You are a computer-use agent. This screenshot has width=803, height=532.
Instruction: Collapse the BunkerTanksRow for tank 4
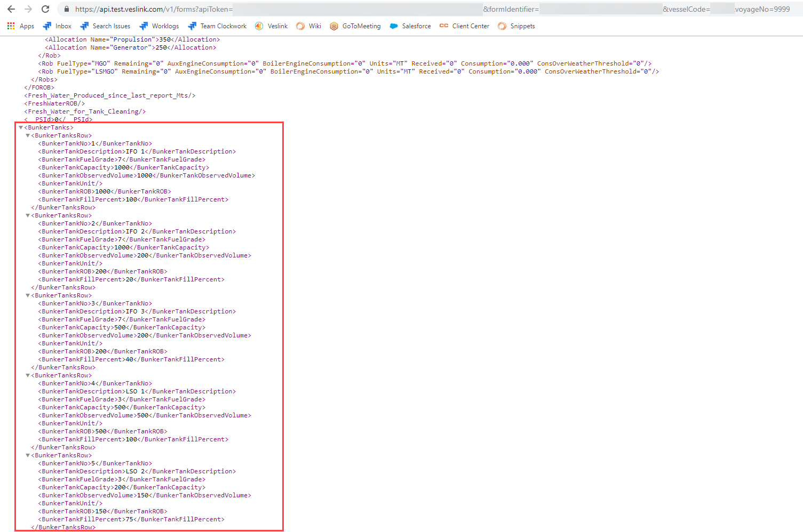pyautogui.click(x=28, y=375)
